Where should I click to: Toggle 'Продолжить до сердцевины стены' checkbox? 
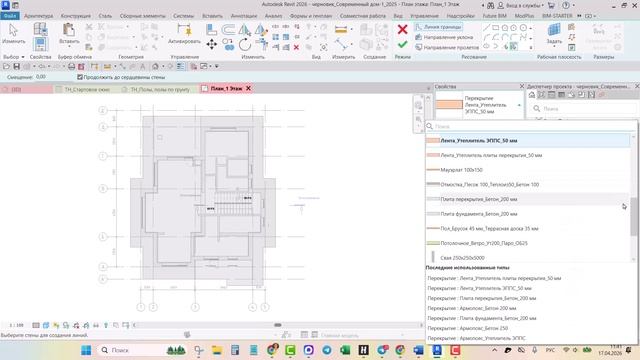pyautogui.click(x=80, y=77)
